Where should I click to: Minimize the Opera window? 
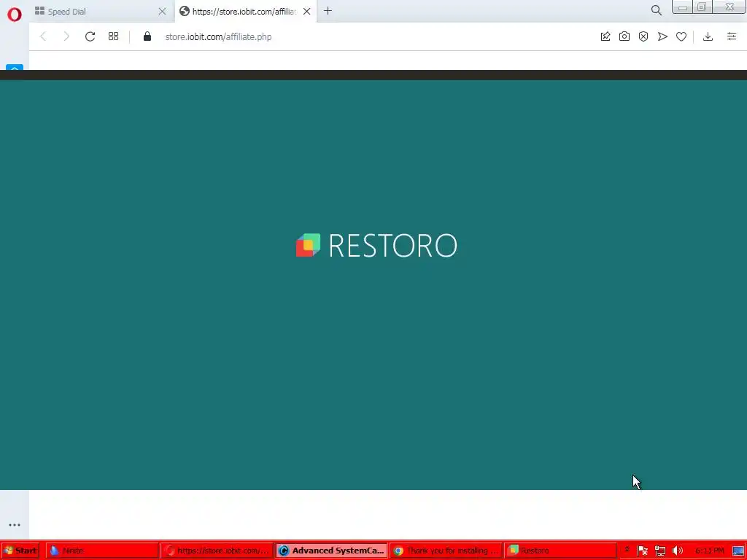click(x=682, y=7)
